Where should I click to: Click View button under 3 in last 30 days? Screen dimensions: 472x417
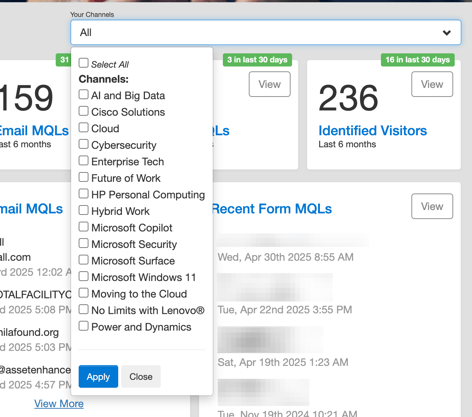[x=270, y=84]
